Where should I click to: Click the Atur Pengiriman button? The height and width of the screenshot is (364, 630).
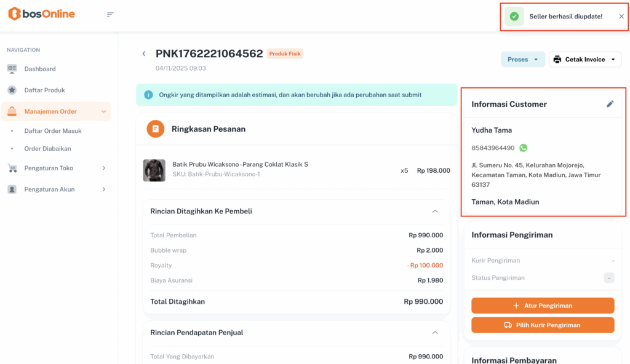click(x=543, y=306)
